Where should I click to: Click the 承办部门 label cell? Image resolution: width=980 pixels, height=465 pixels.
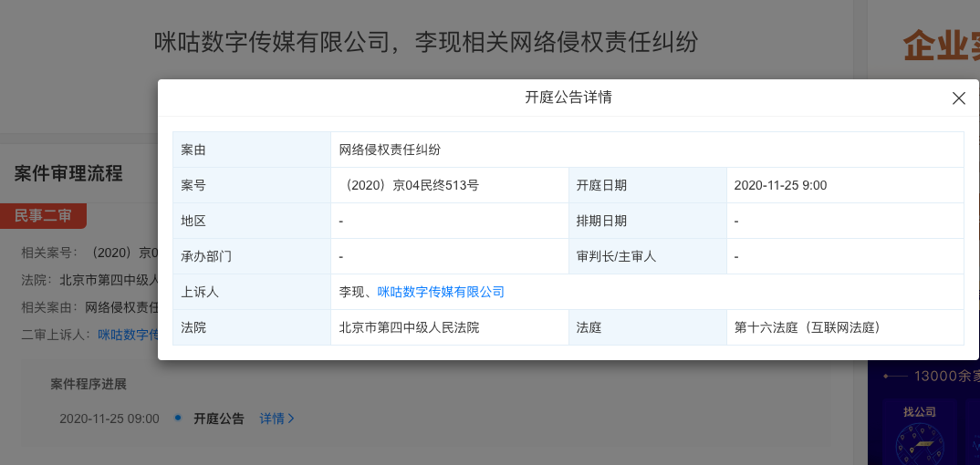(x=252, y=256)
